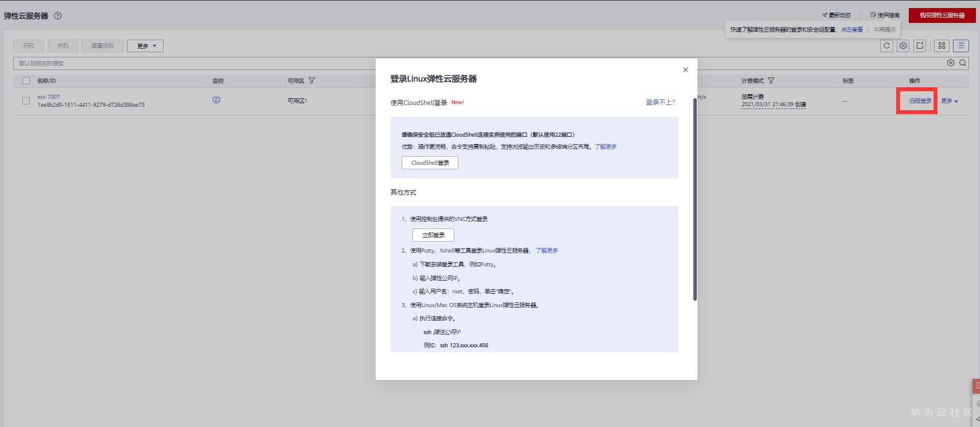
Task: Dismiss the tip with 不再提示
Action: (x=885, y=30)
